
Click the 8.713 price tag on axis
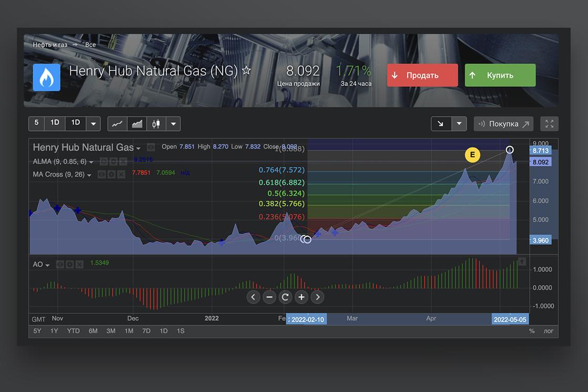(540, 151)
